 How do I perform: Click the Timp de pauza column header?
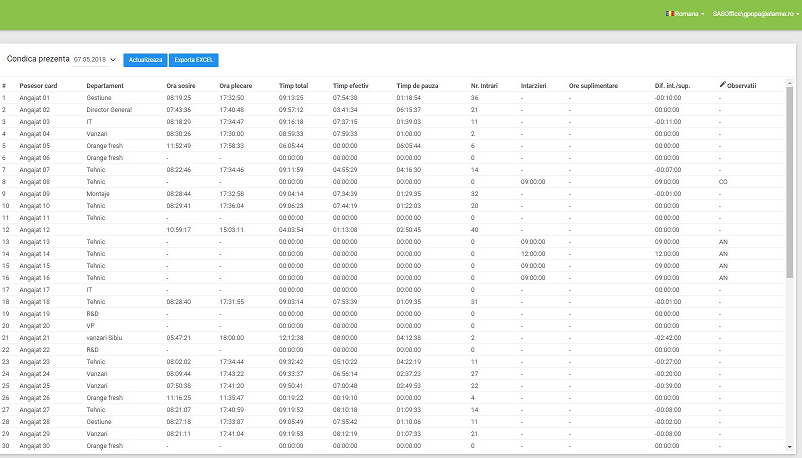(417, 86)
